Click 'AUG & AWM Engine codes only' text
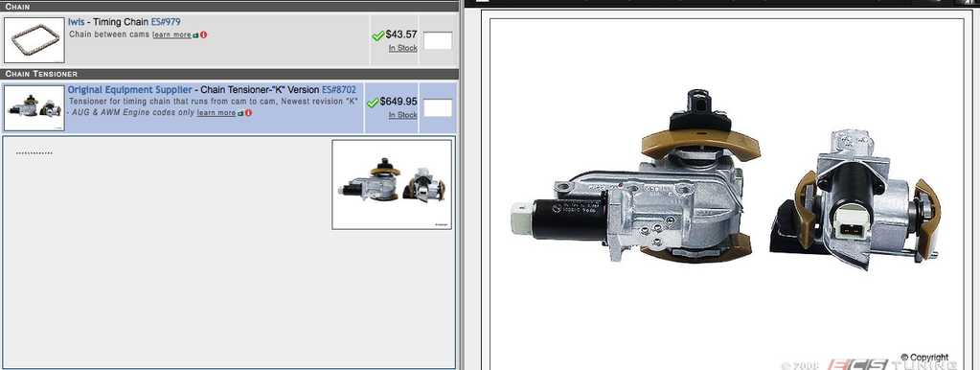The height and width of the screenshot is (370, 980). (133, 112)
